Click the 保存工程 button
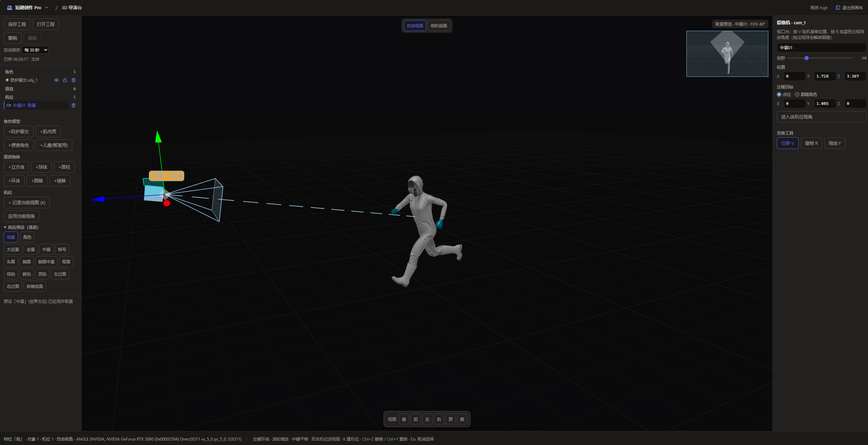The height and width of the screenshot is (445, 868). coord(17,24)
